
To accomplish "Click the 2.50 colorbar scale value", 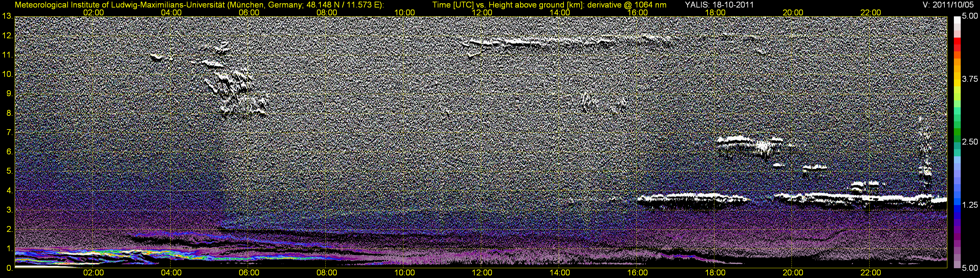I will pyautogui.click(x=970, y=142).
